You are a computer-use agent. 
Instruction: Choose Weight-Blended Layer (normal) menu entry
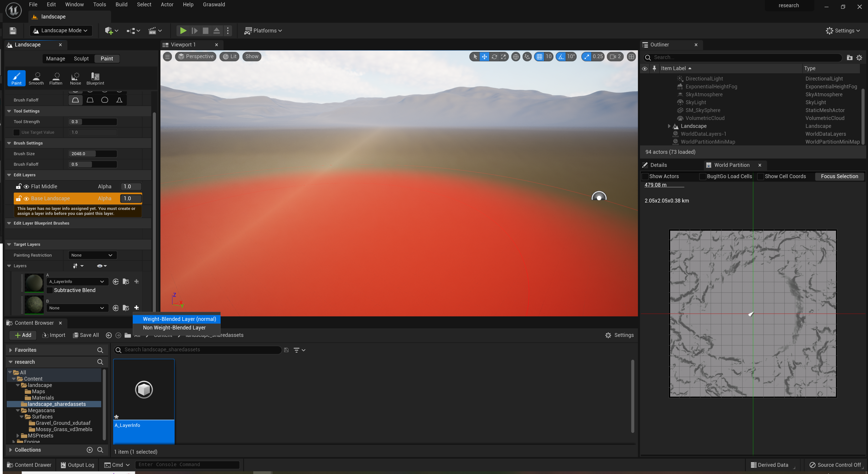[x=179, y=319]
